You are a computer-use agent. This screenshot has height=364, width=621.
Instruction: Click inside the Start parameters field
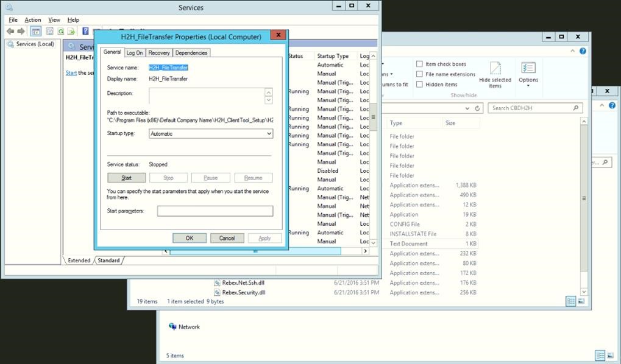[x=215, y=211]
